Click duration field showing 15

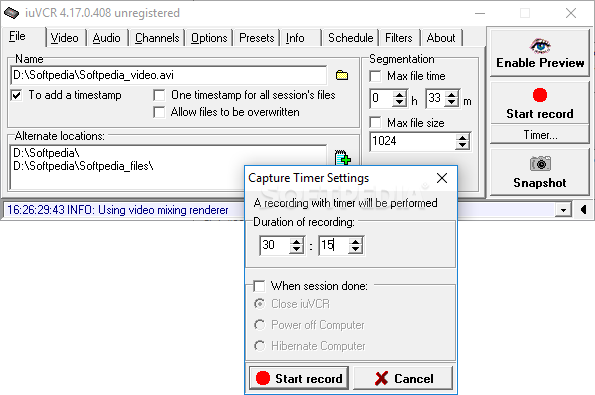coord(334,245)
